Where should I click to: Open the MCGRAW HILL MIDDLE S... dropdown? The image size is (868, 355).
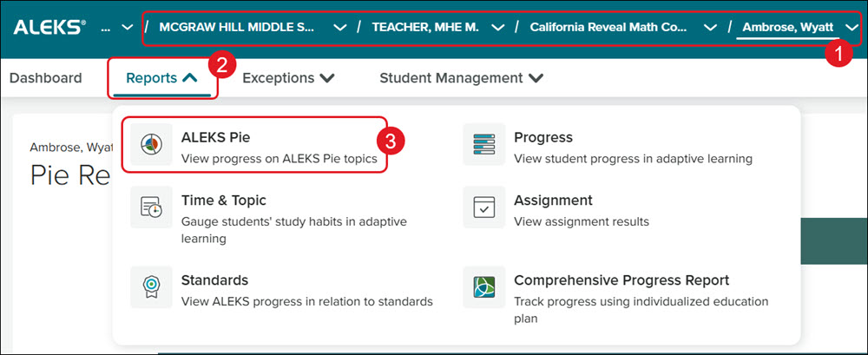pos(340,28)
